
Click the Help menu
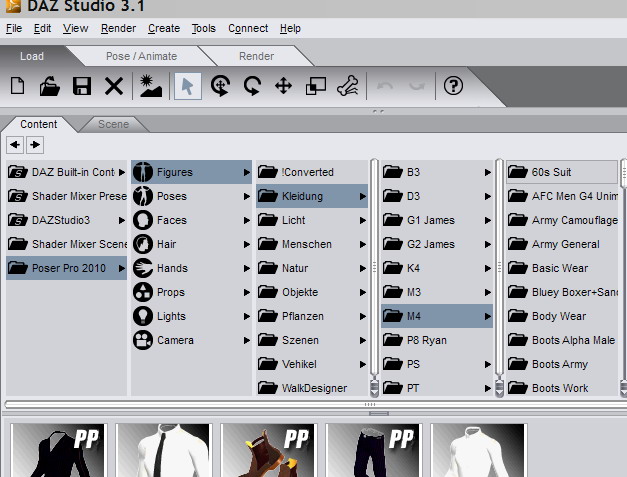point(290,28)
